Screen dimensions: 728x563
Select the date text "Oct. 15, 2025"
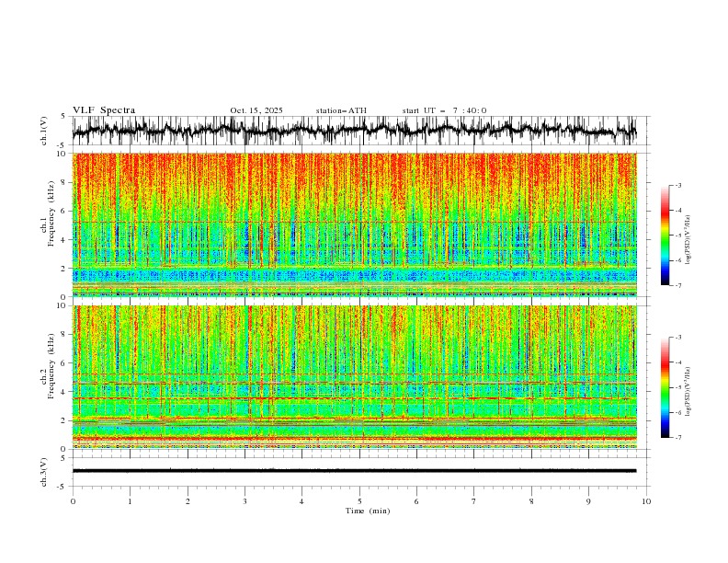[x=256, y=110]
